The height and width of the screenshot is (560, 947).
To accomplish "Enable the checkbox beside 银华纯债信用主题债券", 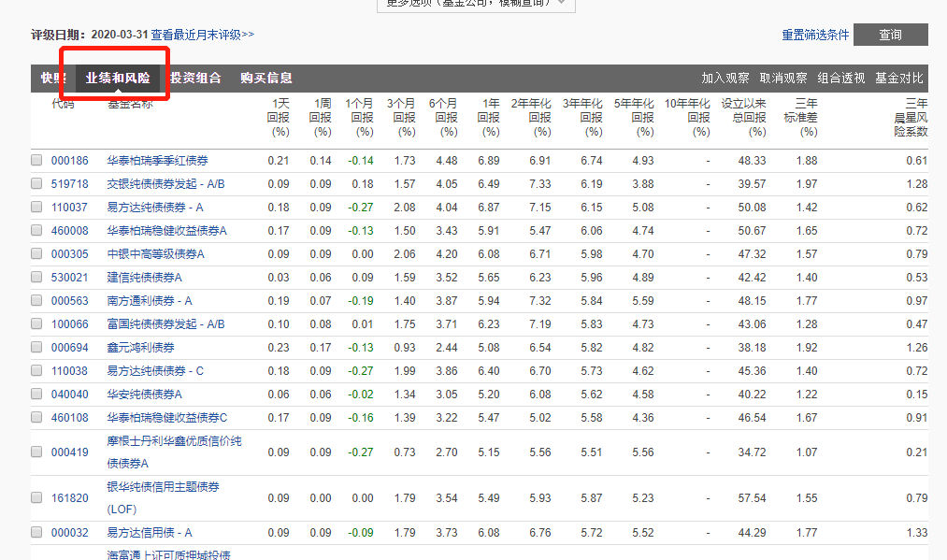I will coord(36,498).
